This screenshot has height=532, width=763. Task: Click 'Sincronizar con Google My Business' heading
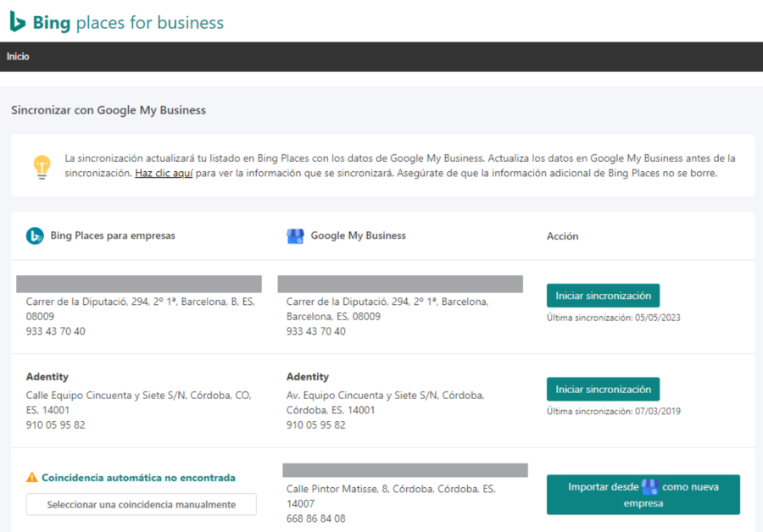click(x=109, y=110)
